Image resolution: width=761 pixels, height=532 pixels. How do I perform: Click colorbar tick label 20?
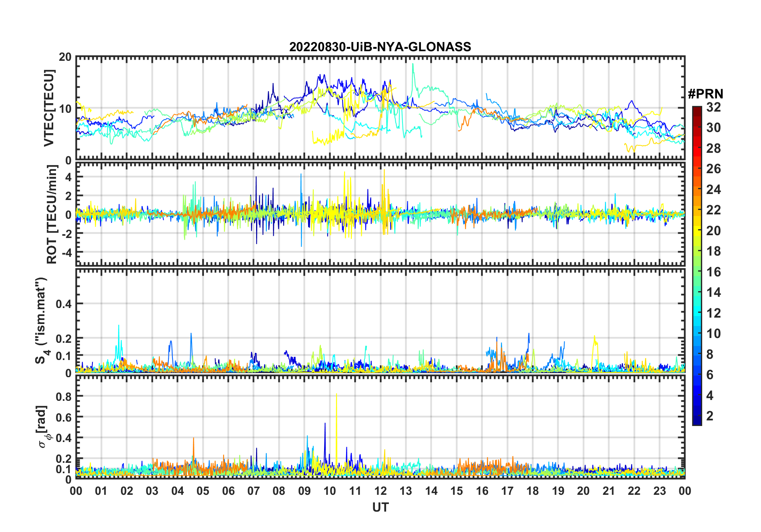coord(713,231)
